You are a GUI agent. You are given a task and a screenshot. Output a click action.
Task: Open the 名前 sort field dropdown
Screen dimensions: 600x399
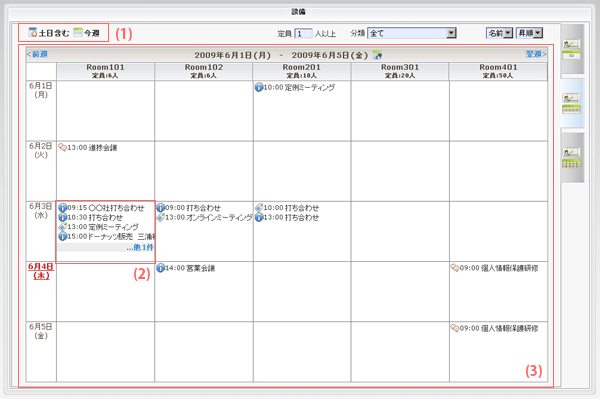point(499,33)
